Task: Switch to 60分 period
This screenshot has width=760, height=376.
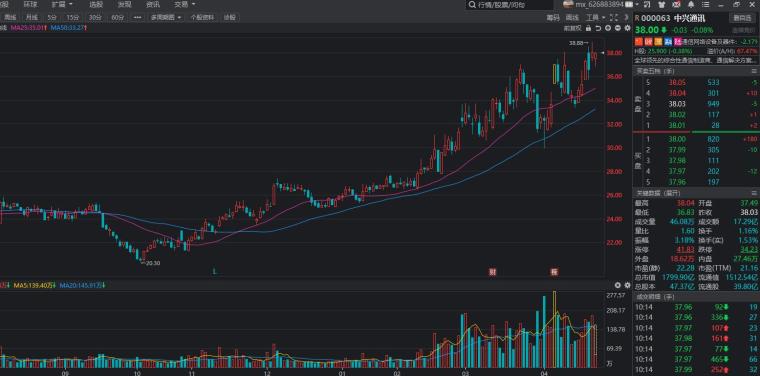Action: point(117,17)
